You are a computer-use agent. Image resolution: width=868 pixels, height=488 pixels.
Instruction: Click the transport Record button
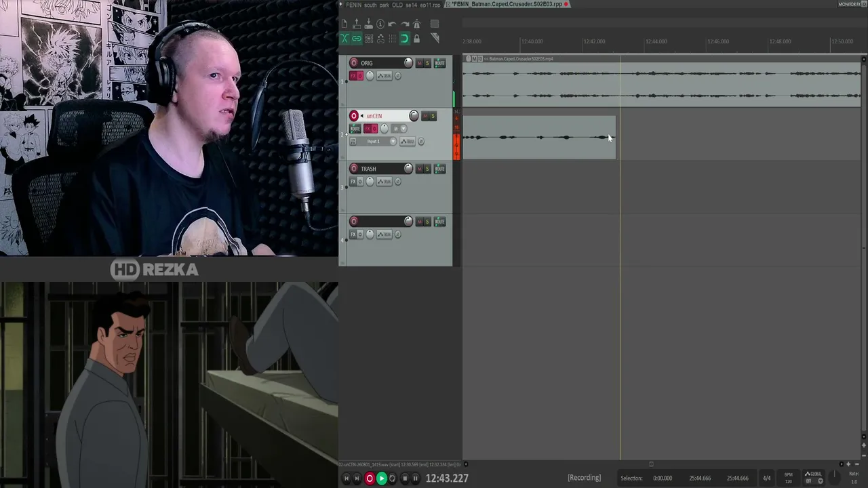click(370, 479)
